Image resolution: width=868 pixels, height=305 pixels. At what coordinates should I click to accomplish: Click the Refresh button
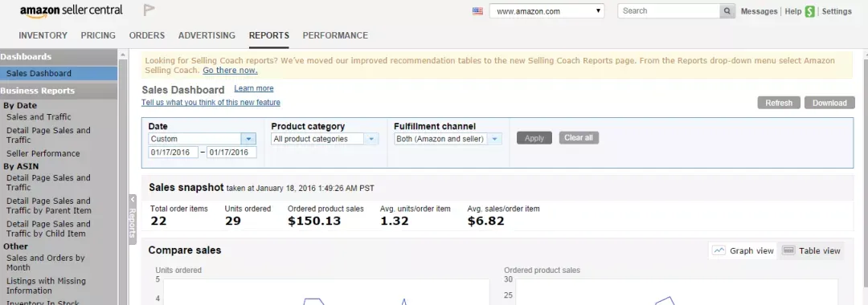tap(779, 103)
